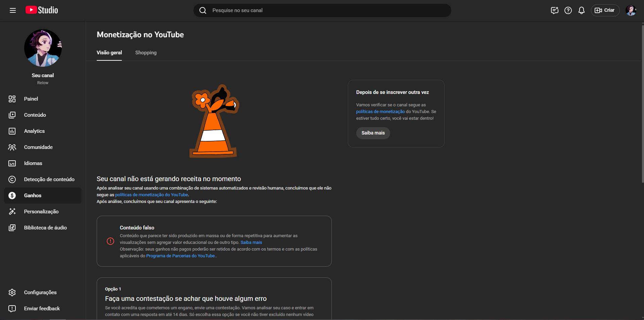Click the Analytics chart icon
The image size is (644, 320).
(x=12, y=131)
